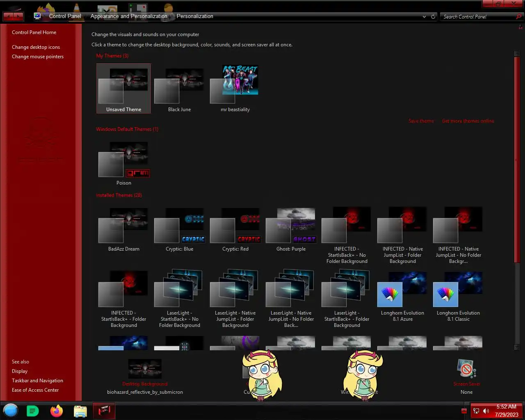Open the network tray icon
Viewport: 525px width, 420px height.
pyautogui.click(x=476, y=411)
